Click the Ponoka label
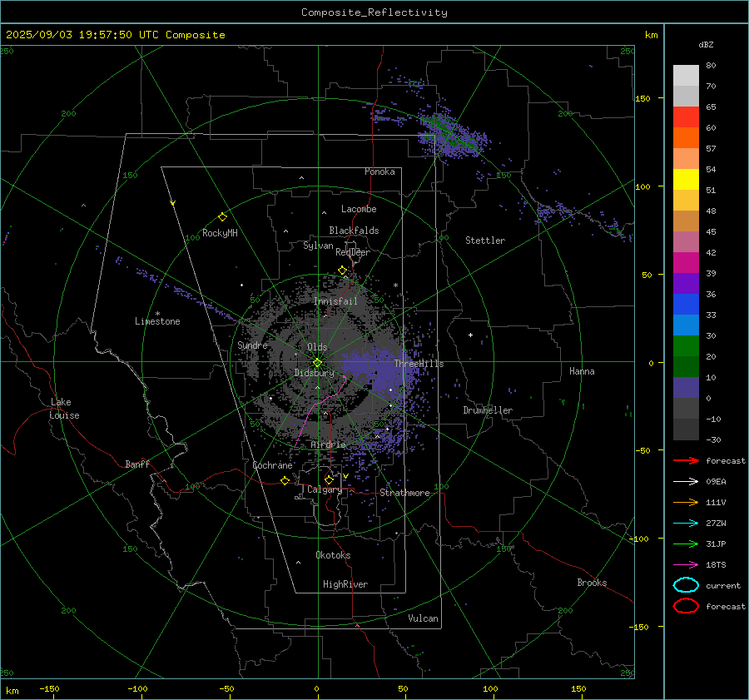Screen dimensions: 749x700 tap(379, 171)
